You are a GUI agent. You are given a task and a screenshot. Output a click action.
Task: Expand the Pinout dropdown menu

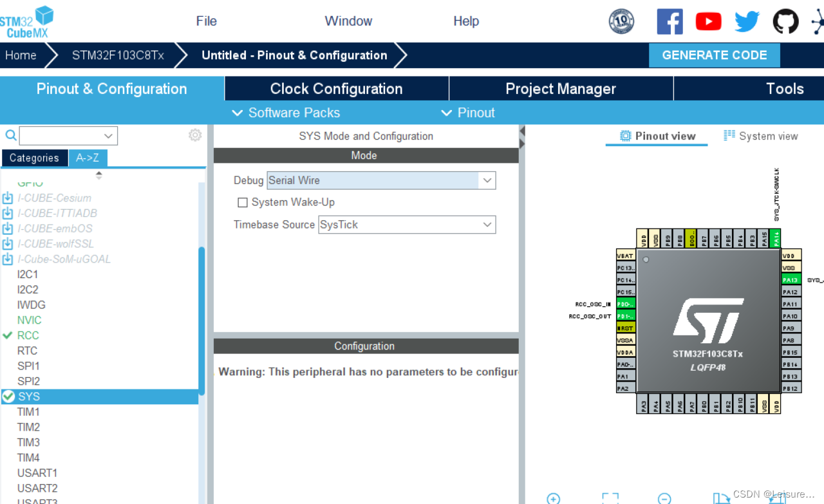point(468,113)
